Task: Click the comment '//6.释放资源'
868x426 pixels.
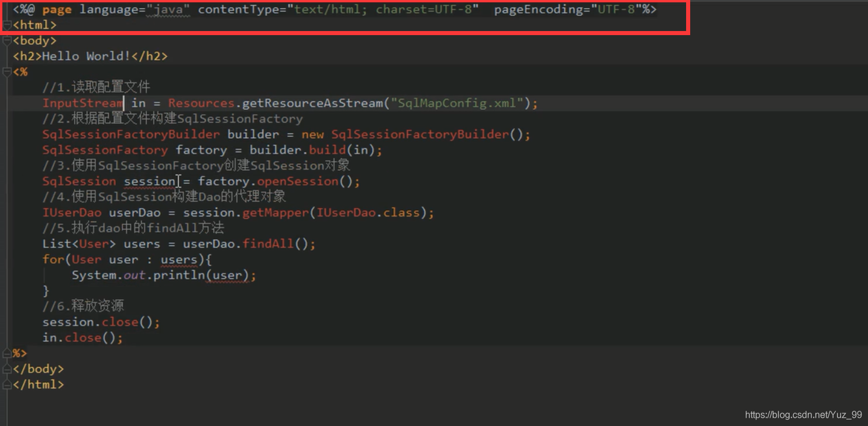Action: click(x=83, y=306)
